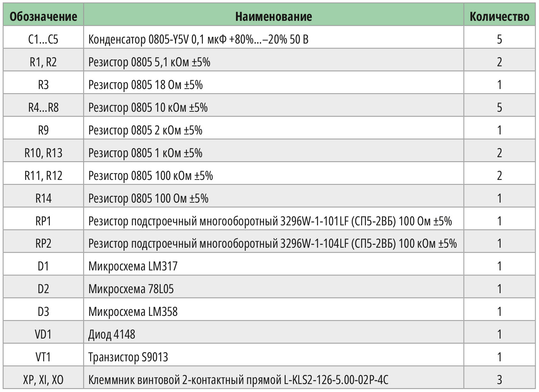Click the quantity 3 cell for XP, XI, XO
This screenshot has height=392, width=539.
coord(499,379)
